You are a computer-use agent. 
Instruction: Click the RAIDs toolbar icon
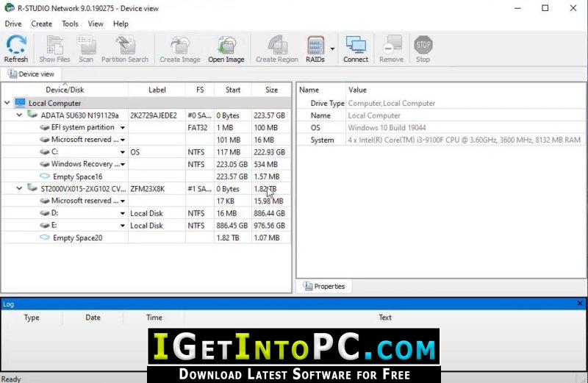[315, 49]
